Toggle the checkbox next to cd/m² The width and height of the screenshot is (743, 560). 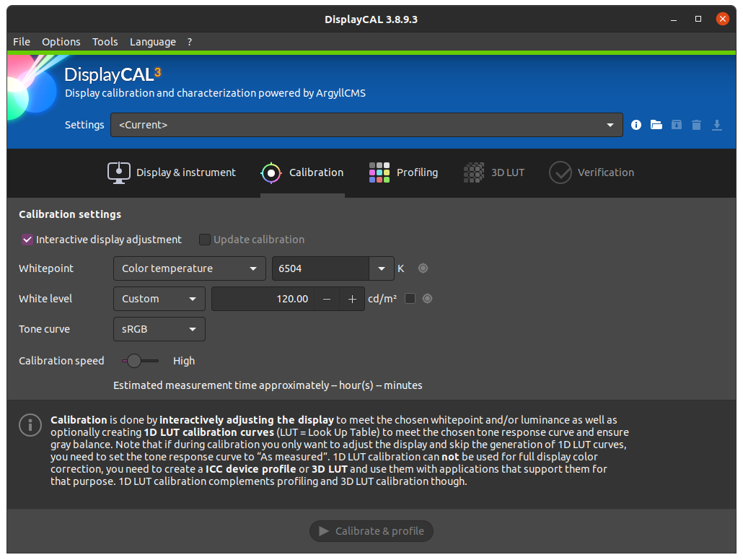pyautogui.click(x=410, y=298)
